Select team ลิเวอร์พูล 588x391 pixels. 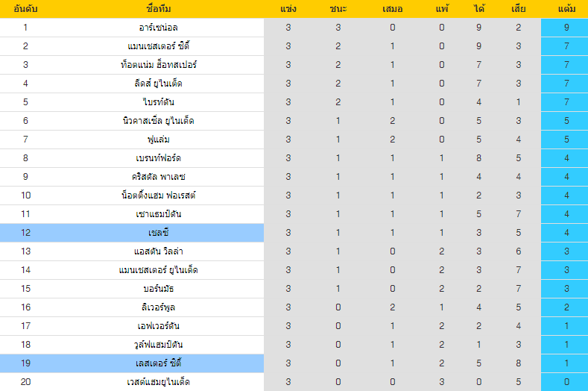pyautogui.click(x=158, y=307)
